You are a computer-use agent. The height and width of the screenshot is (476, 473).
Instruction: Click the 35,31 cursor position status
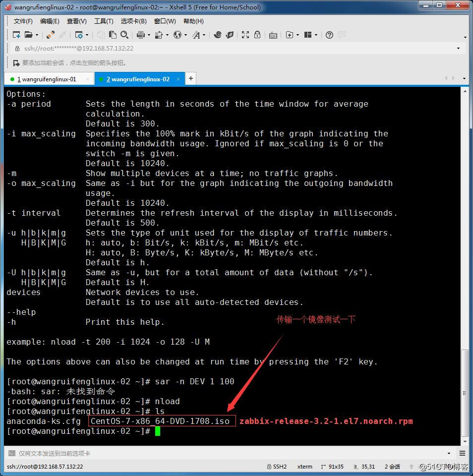point(364,467)
